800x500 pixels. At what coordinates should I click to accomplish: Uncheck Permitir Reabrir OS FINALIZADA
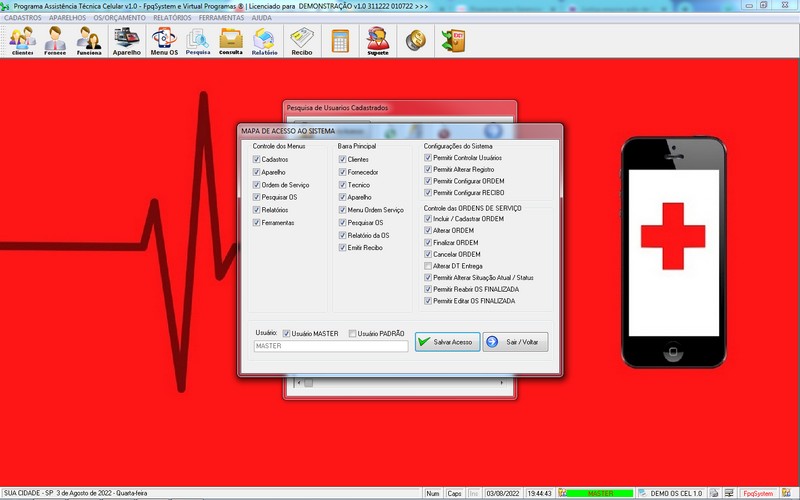tap(428, 289)
